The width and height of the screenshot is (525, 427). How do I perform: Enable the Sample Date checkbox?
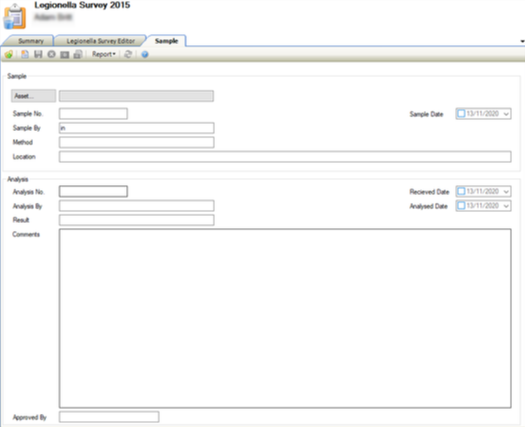pyautogui.click(x=461, y=114)
